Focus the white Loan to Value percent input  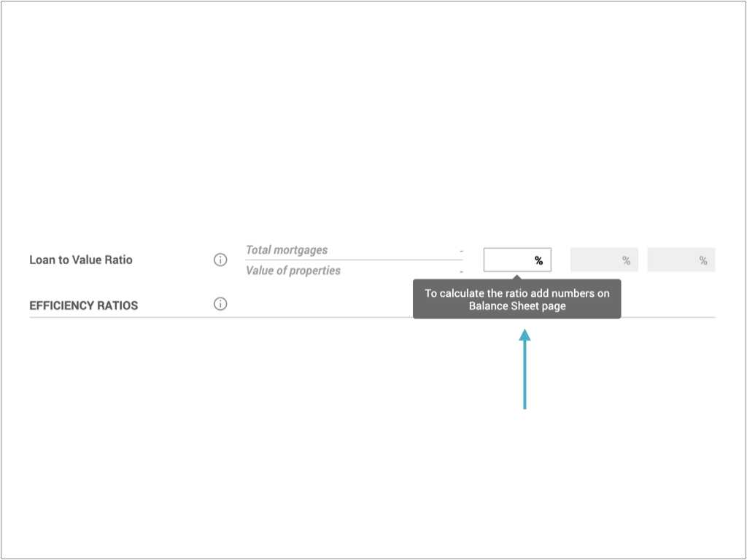[517, 260]
